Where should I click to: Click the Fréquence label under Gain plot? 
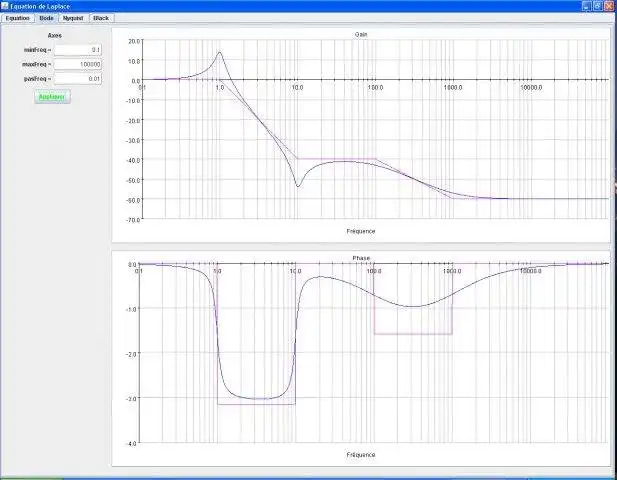coord(361,231)
